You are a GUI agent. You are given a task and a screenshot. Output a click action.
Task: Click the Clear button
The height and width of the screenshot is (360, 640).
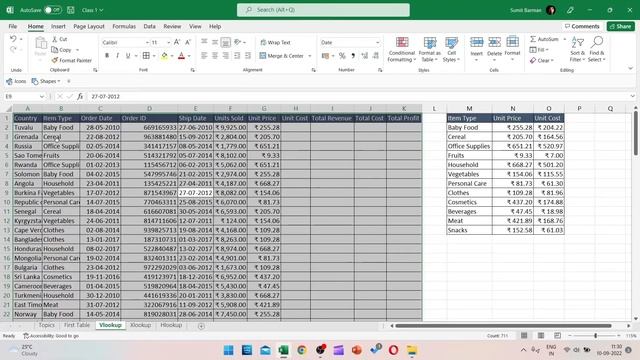541,60
